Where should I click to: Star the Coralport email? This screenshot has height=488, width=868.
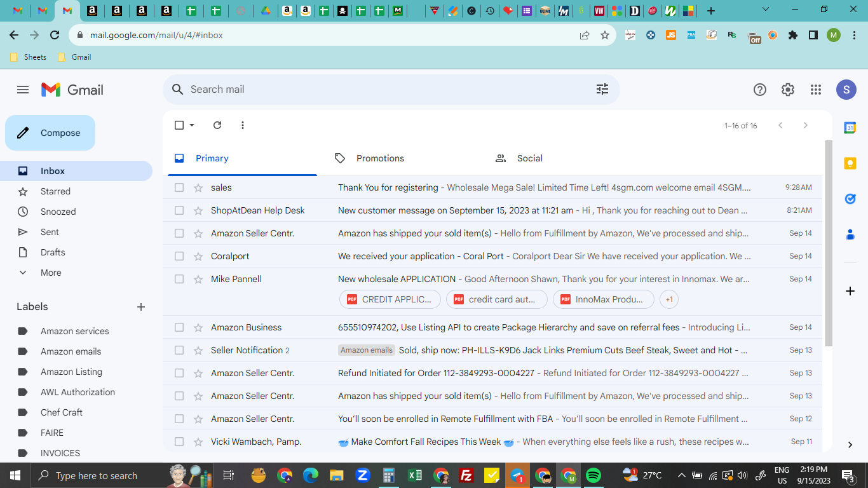coord(198,256)
